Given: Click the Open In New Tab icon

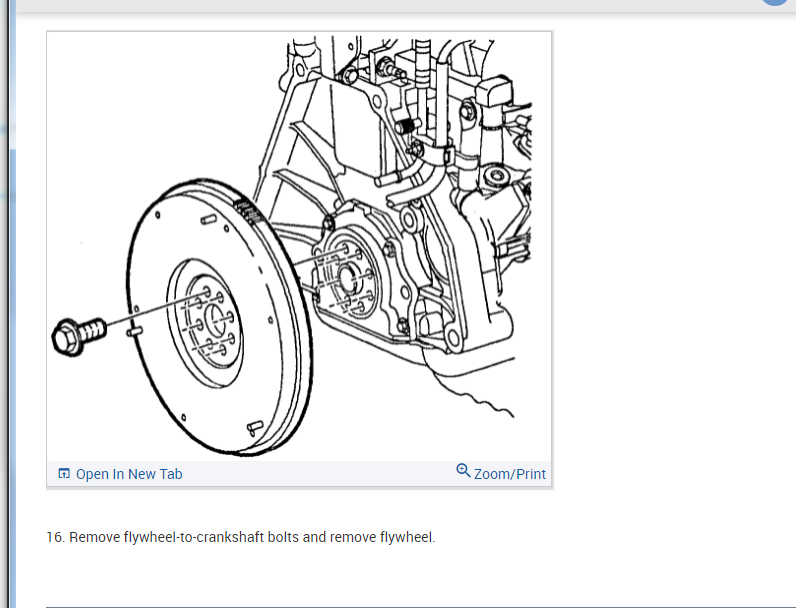Looking at the screenshot, I should click(64, 474).
